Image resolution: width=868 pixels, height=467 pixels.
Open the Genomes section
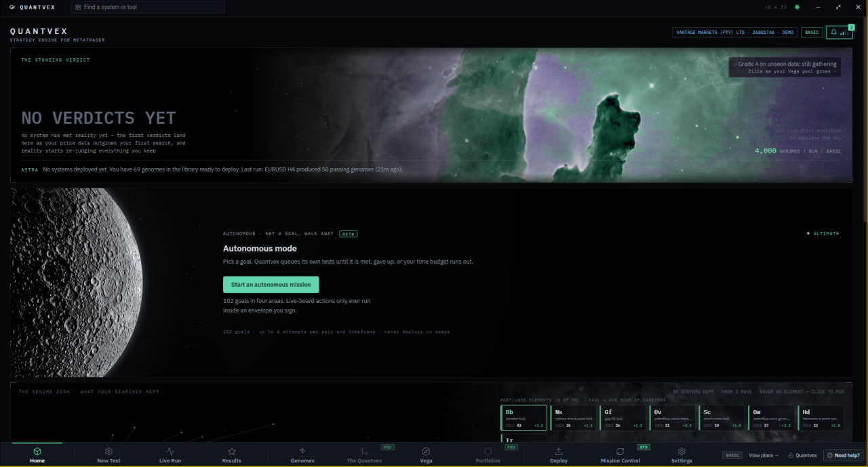click(x=302, y=455)
